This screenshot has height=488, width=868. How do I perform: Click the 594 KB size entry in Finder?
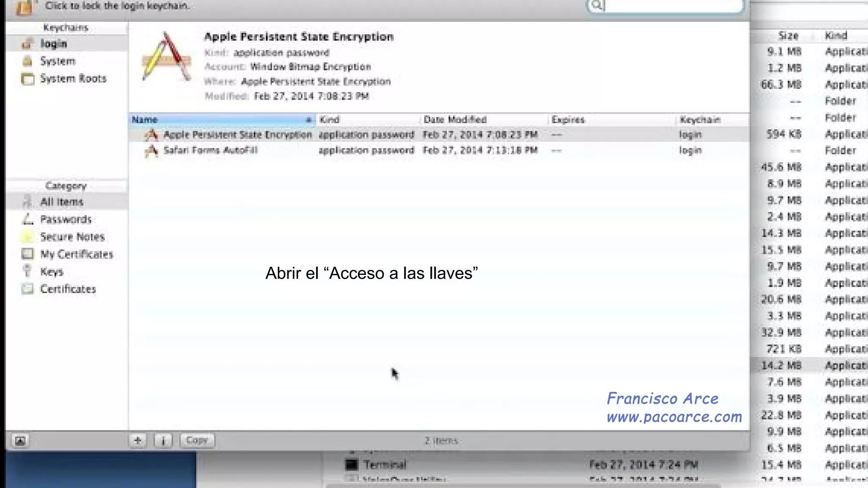tap(784, 134)
